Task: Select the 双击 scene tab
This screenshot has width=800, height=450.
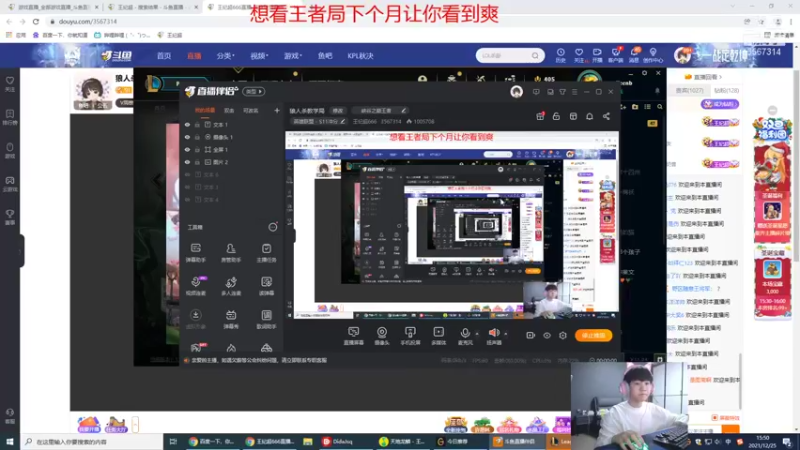Action: tap(229, 110)
